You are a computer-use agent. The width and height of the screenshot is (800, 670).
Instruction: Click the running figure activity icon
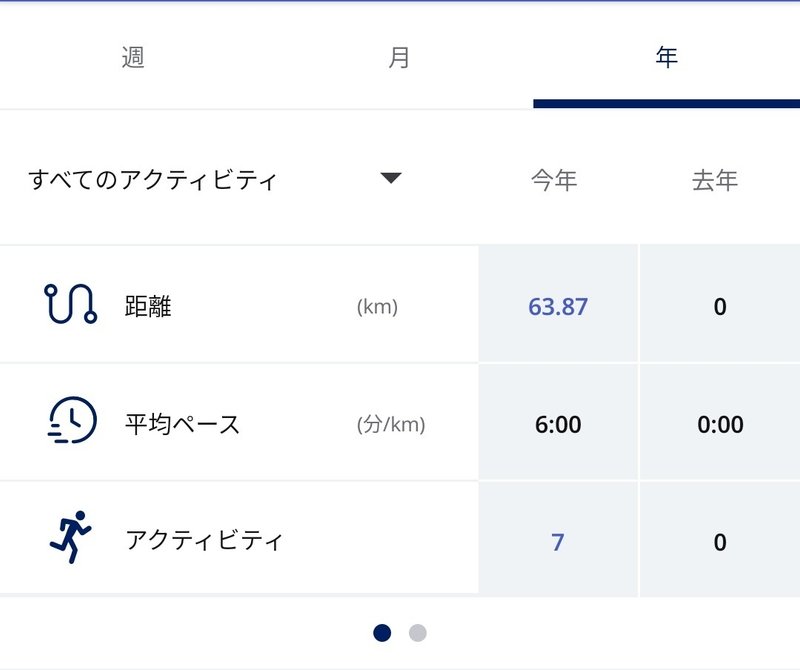click(71, 537)
